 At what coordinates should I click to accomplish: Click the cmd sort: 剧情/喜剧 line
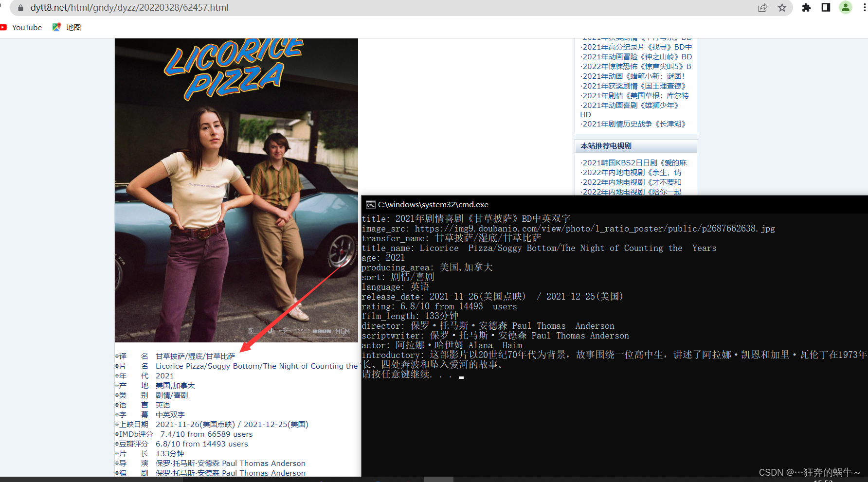pyautogui.click(x=398, y=277)
